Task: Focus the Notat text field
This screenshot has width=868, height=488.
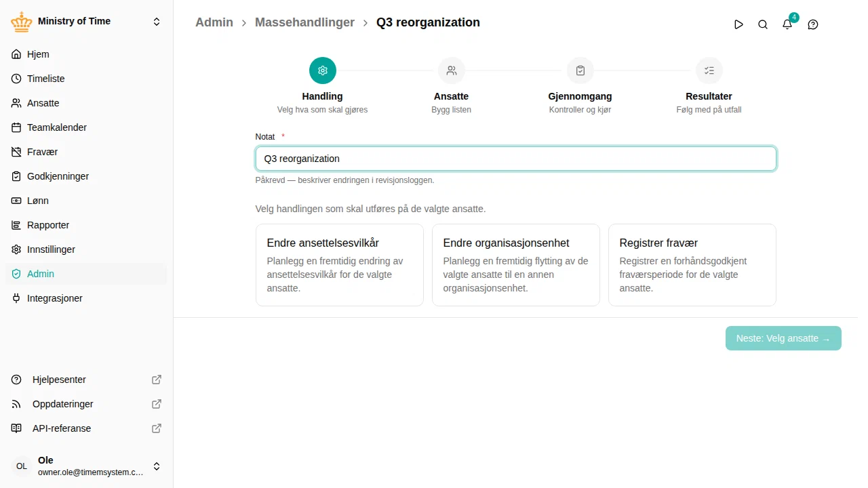Action: [x=516, y=159]
